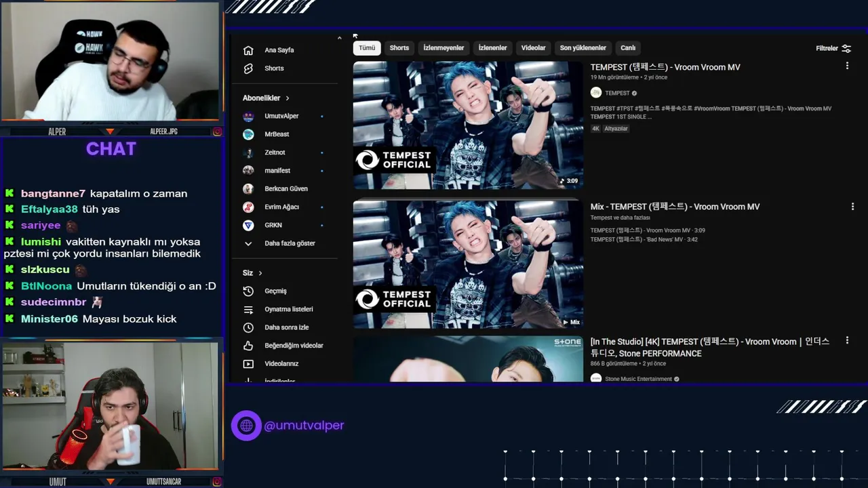The height and width of the screenshot is (488, 868).
Task: Open Ana Sayfa home icon in sidebar
Action: pos(248,50)
